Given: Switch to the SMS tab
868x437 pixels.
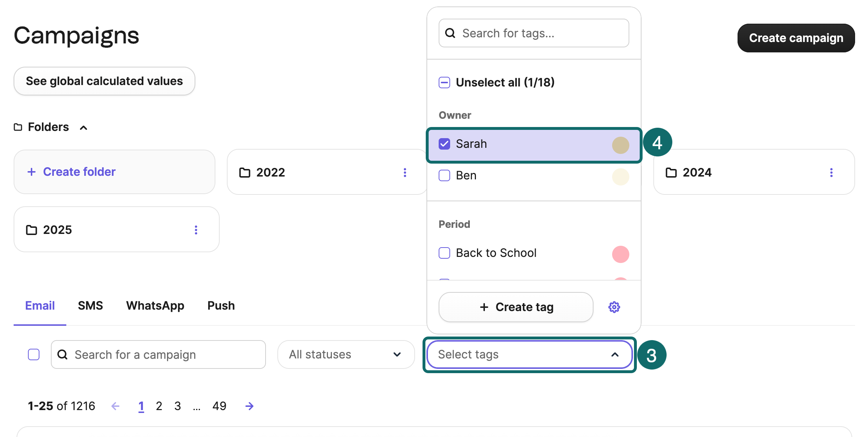Looking at the screenshot, I should point(90,305).
